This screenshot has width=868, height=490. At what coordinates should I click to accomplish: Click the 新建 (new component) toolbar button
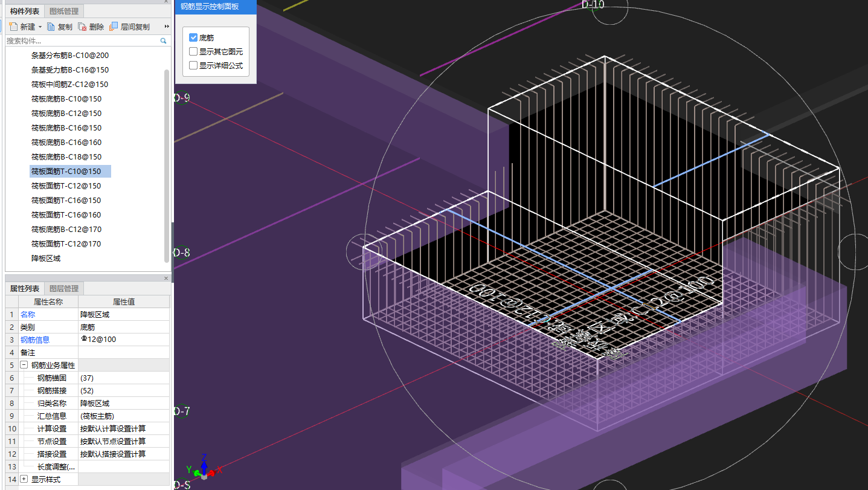pos(22,27)
